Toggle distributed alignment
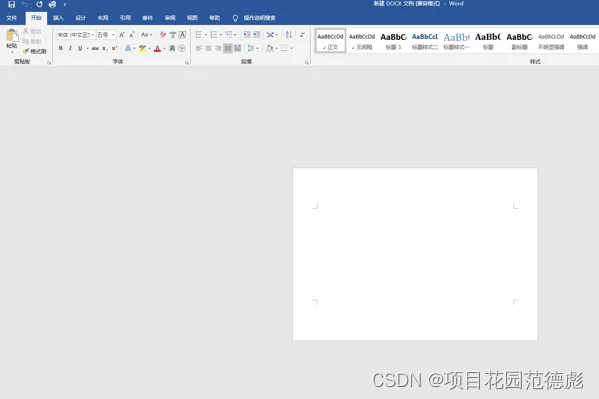The image size is (599, 399). pyautogui.click(x=237, y=48)
